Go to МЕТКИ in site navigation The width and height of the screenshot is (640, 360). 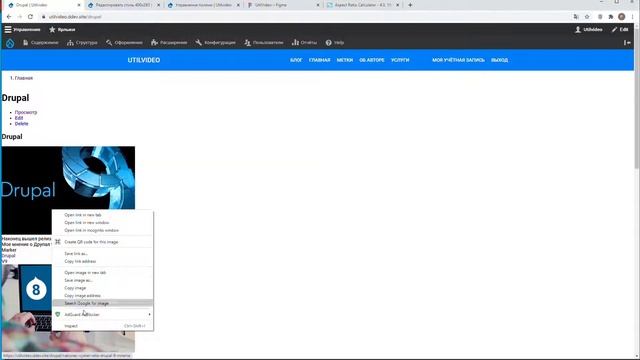(x=345, y=60)
